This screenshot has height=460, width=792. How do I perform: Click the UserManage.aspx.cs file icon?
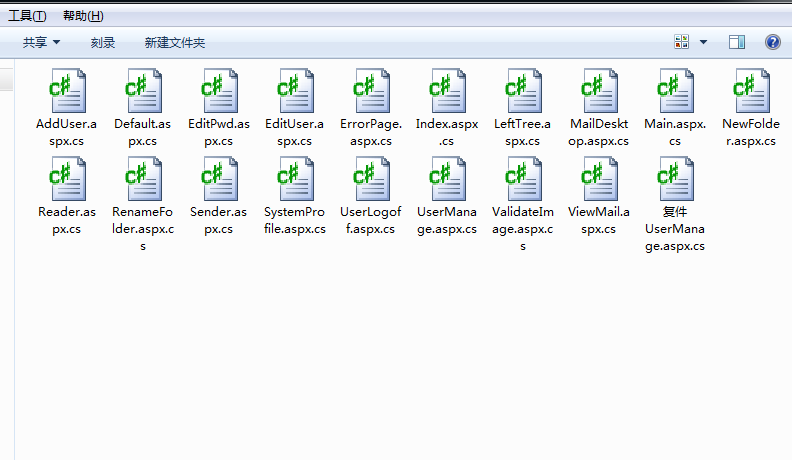[x=447, y=179]
